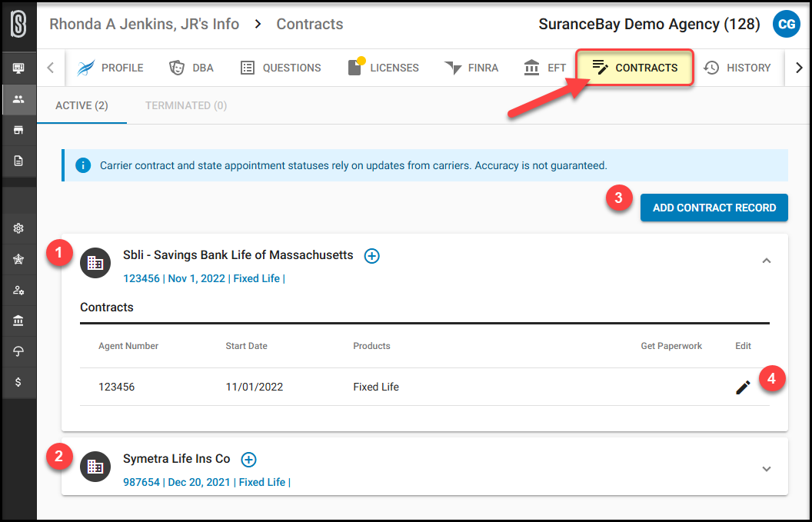The image size is (812, 522).
Task: Select the Active (2) sub-tab
Action: coord(82,105)
